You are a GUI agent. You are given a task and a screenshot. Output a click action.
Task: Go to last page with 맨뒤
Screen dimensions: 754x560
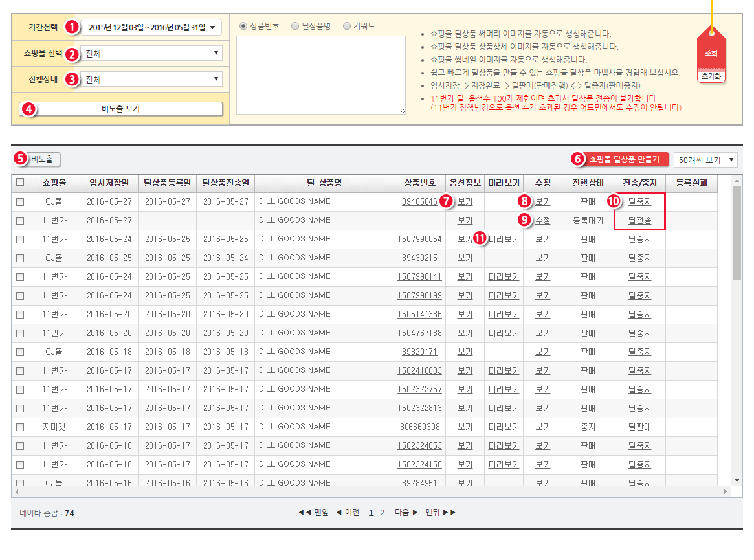pyautogui.click(x=441, y=512)
